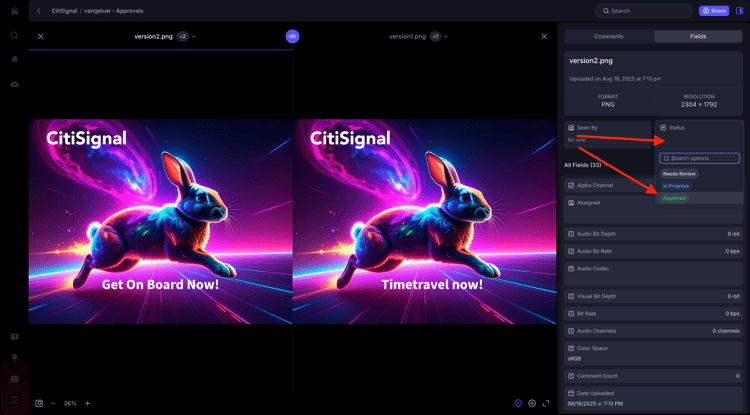Enter fullscreen with the expand icon
Screen dimensions: 750x415
[546, 404]
